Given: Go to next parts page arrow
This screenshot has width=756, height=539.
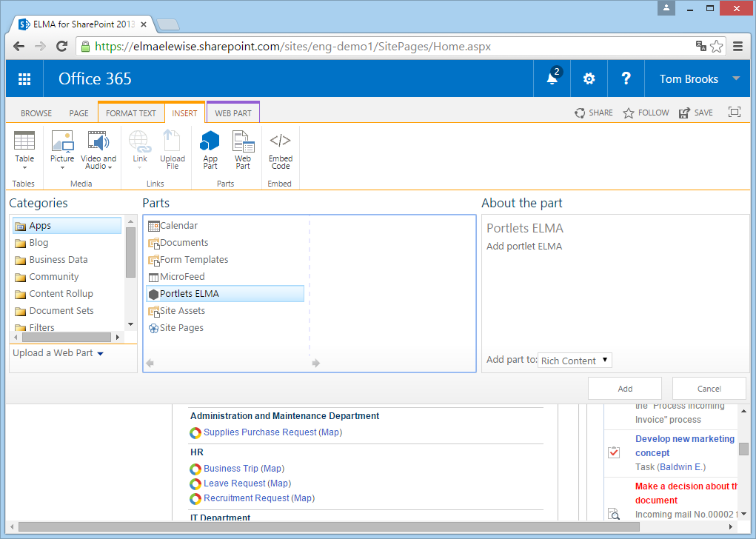Looking at the screenshot, I should click(x=316, y=363).
